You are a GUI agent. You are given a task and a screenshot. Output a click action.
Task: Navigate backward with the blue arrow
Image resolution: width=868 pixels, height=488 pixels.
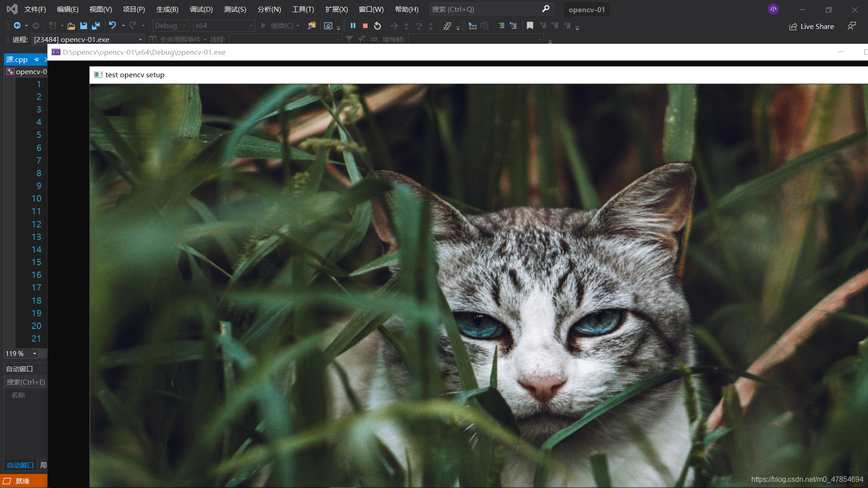(x=17, y=26)
